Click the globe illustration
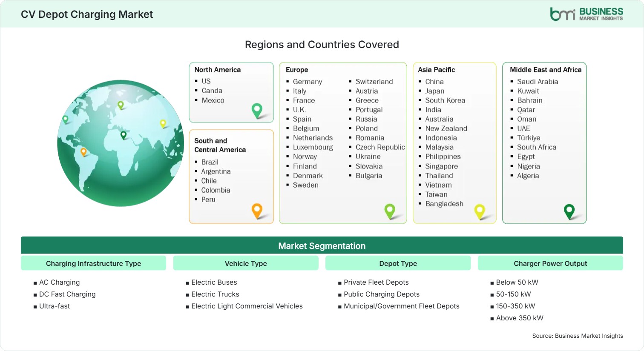644x351 pixels. point(121,143)
